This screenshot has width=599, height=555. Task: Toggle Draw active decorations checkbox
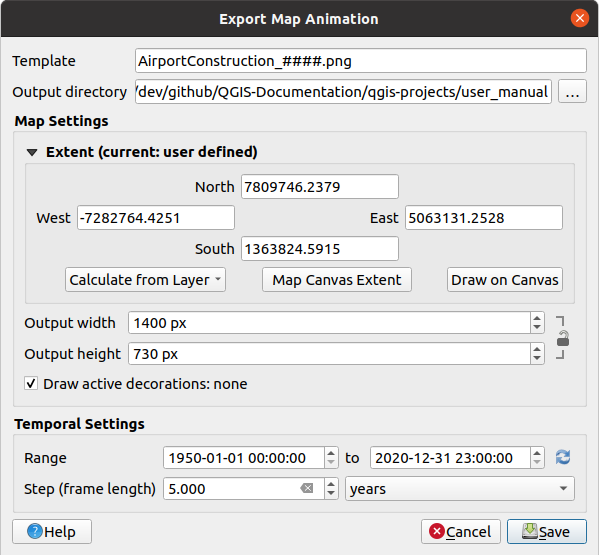pyautogui.click(x=31, y=383)
